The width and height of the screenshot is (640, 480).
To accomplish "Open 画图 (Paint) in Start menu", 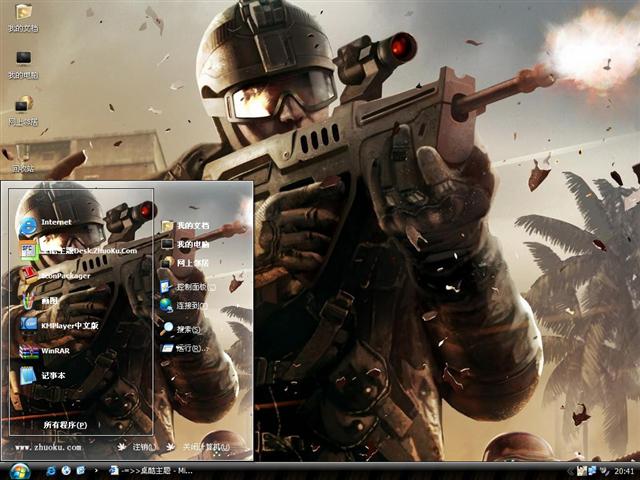I will tap(48, 300).
